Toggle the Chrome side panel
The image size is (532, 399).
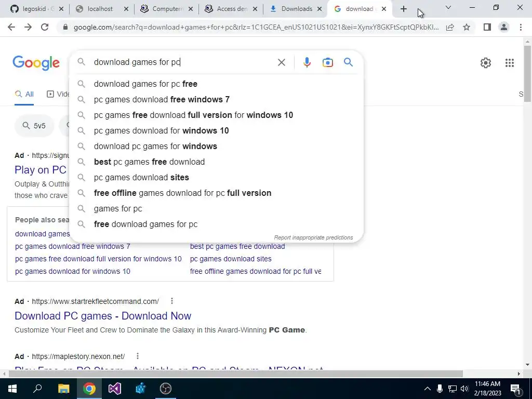click(x=487, y=27)
